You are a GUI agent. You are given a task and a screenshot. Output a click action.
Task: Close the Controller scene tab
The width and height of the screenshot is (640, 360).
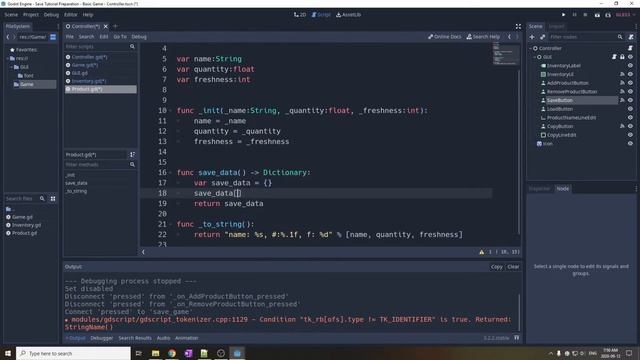click(106, 26)
